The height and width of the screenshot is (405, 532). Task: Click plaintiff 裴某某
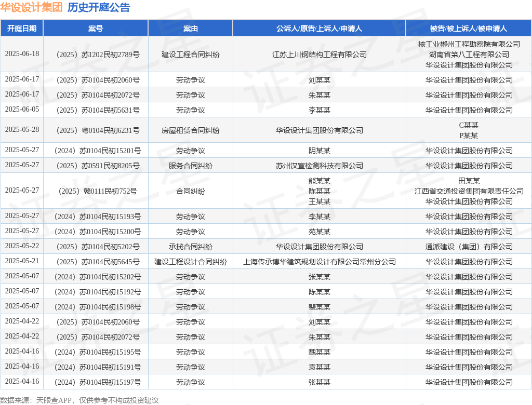point(320,307)
